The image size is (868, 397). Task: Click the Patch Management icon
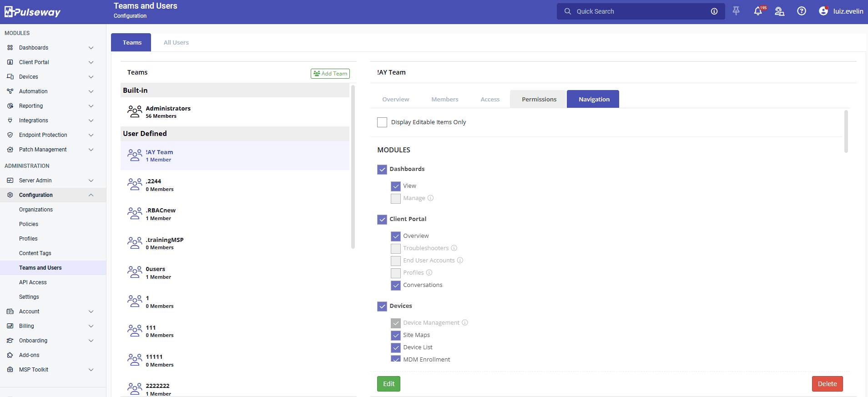[x=10, y=150]
